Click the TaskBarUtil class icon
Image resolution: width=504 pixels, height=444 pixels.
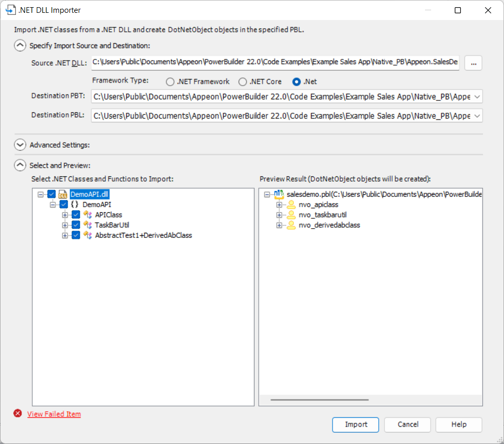tap(88, 225)
